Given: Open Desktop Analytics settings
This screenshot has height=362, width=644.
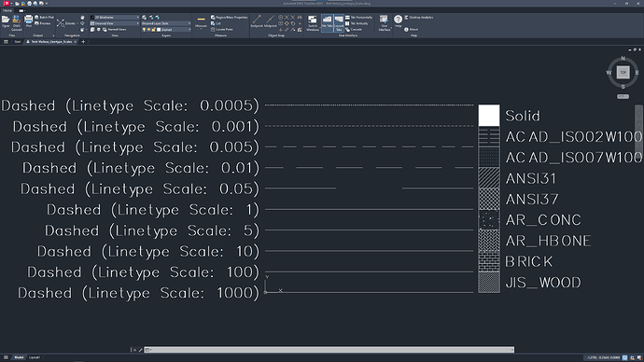Looking at the screenshot, I should coord(419,17).
